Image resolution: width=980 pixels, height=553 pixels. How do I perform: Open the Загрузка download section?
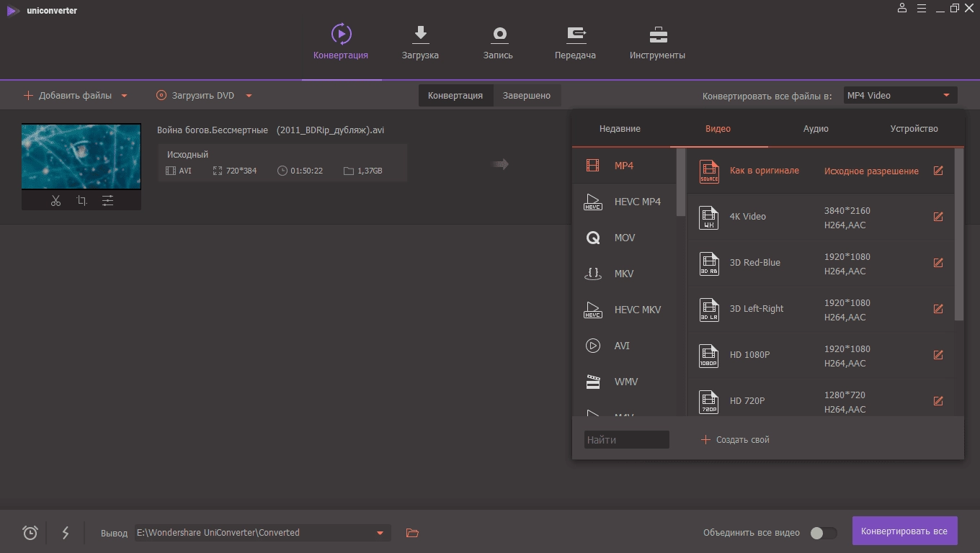pos(420,42)
